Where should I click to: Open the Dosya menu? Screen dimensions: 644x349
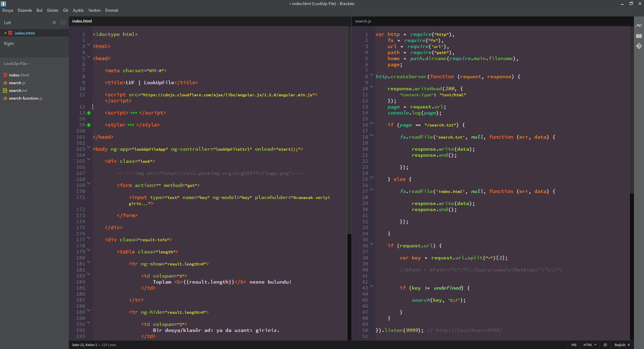pos(8,10)
